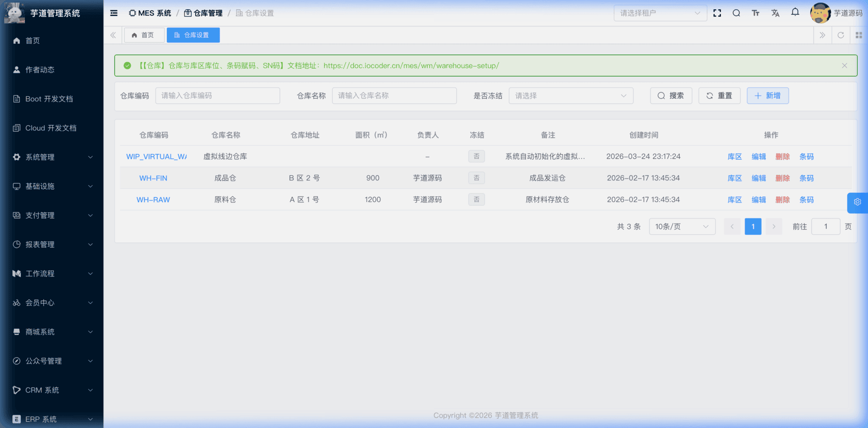Open the 10条/页 page size dropdown
The width and height of the screenshot is (868, 428).
[x=682, y=226]
